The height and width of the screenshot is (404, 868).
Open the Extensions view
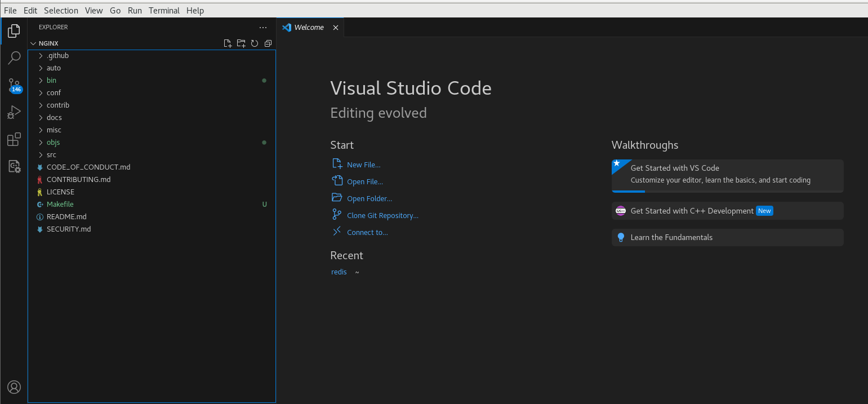14,139
